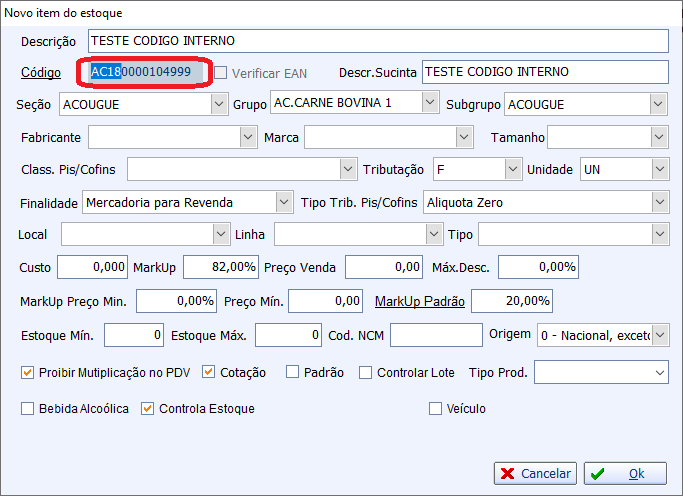Open the Tributação dropdown
Screen dimensions: 683x496
[x=514, y=170]
